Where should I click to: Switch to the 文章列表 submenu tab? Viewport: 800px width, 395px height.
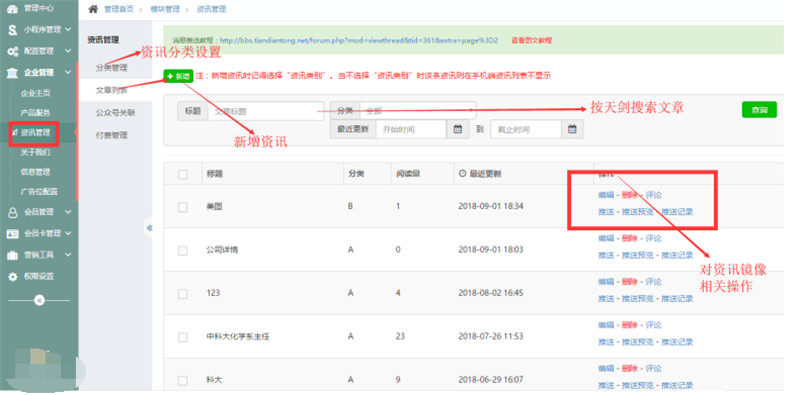click(111, 90)
